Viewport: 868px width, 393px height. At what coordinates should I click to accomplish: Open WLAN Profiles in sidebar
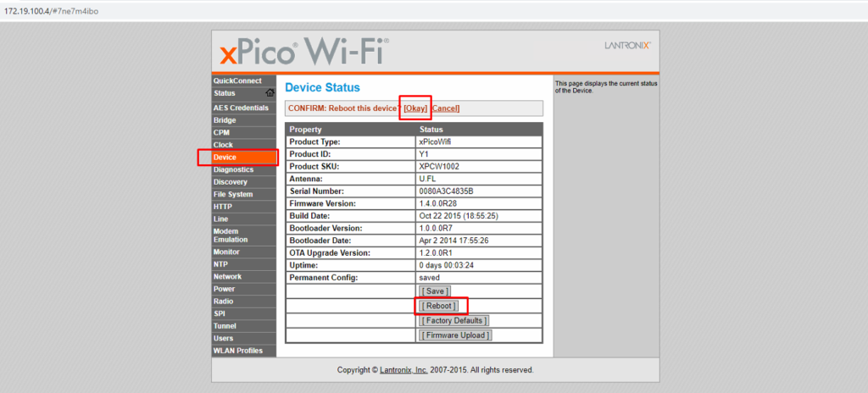click(x=237, y=351)
